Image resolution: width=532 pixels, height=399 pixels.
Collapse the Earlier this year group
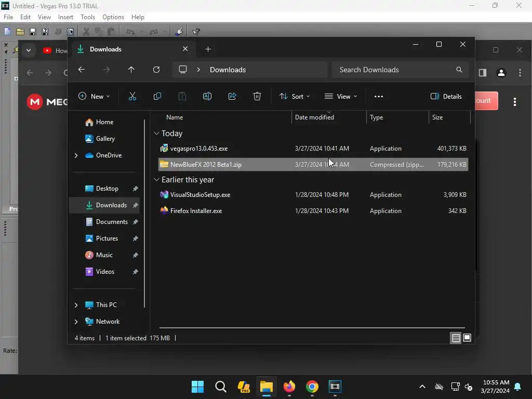tap(156, 179)
